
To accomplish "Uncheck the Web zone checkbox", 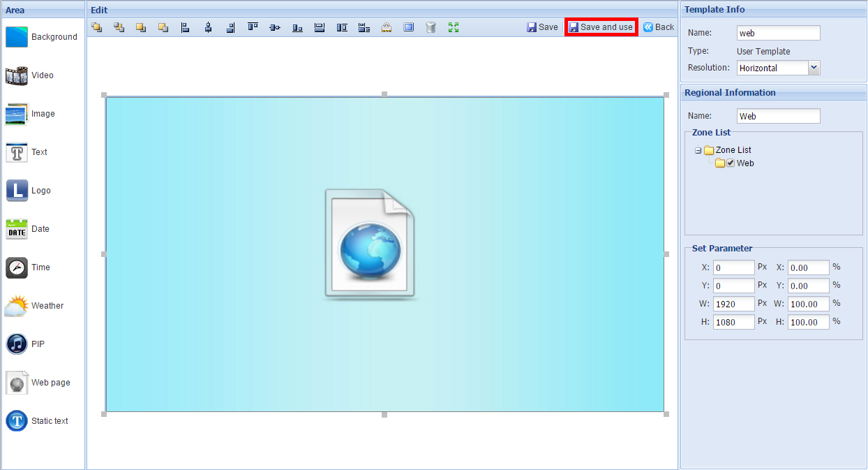I will [730, 163].
